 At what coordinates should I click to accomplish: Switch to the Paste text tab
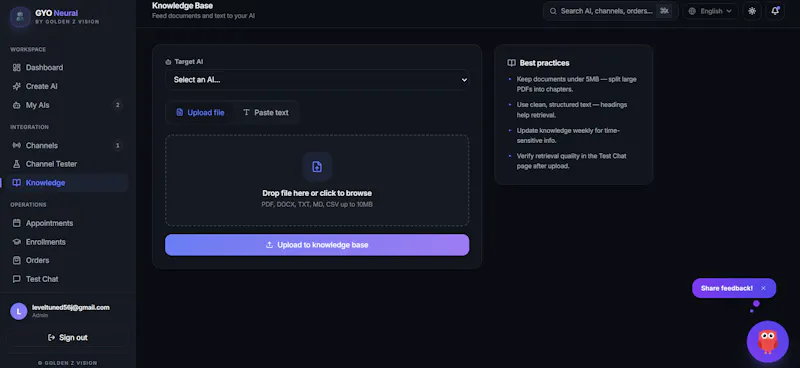click(265, 112)
